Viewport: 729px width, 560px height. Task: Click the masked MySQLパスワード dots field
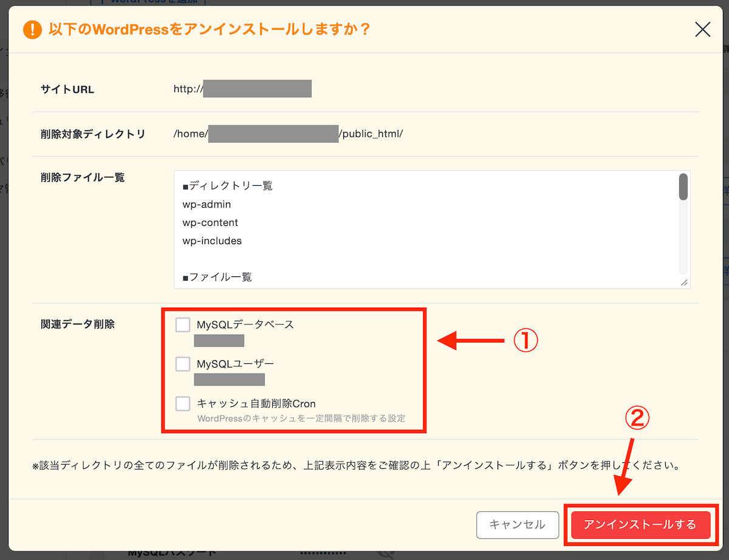322,553
